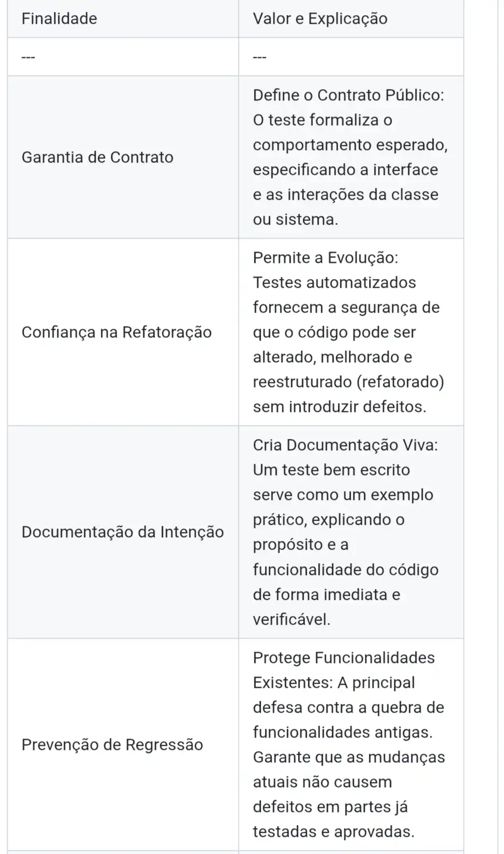The image size is (504, 854).
Task: Click the "testadas e aprovadas." line
Action: [x=333, y=832]
